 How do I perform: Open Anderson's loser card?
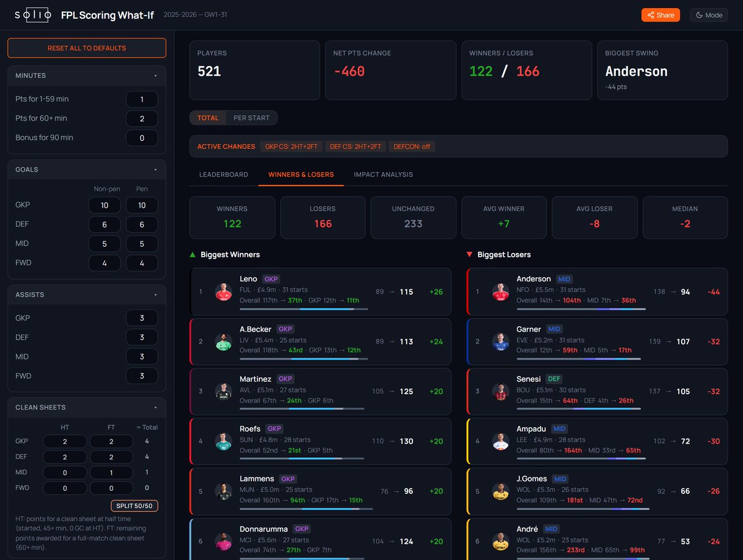597,291
